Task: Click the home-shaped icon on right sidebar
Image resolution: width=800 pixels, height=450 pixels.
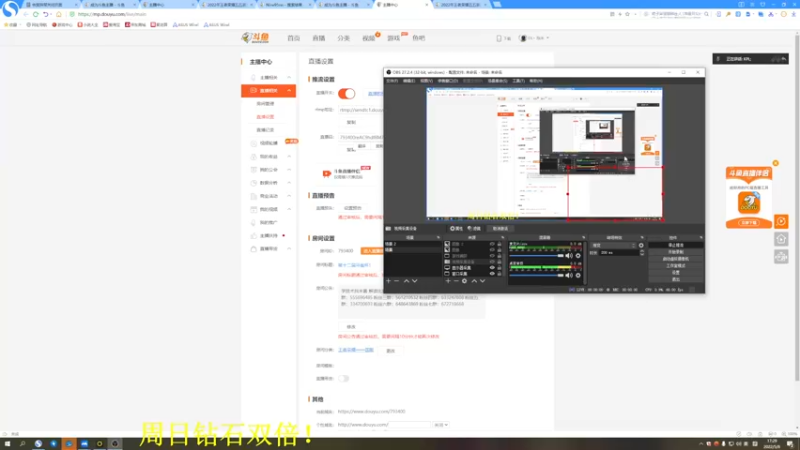Action: [781, 239]
